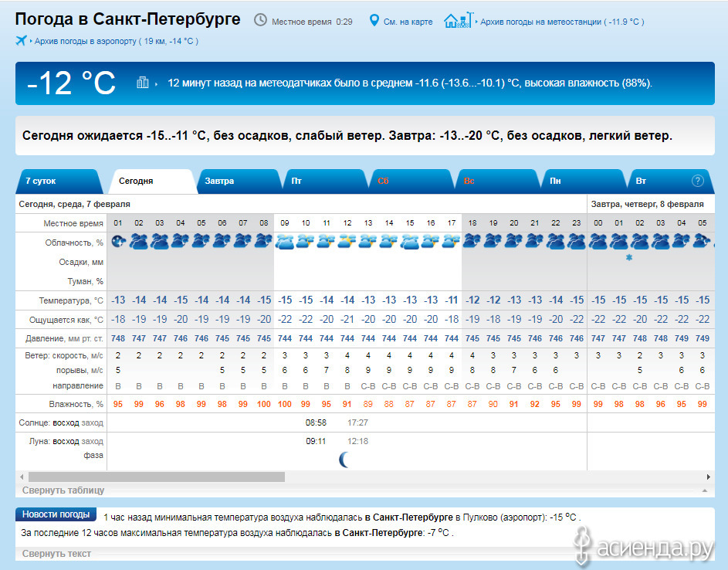Click the Влажность, % row label
The width and height of the screenshot is (728, 570).
[x=76, y=405]
